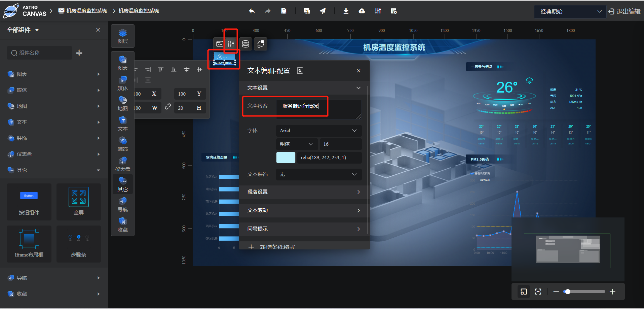
Task: Open the 图层 layers panel icon
Action: click(122, 36)
